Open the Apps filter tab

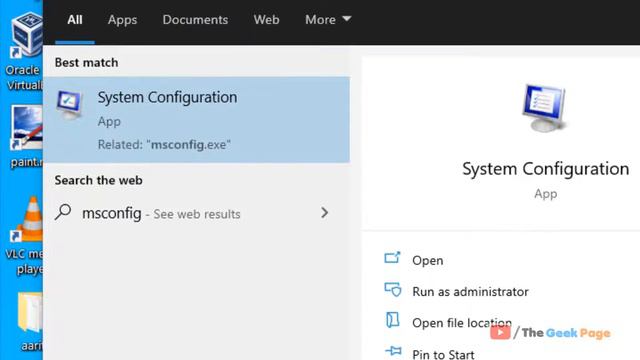(x=122, y=20)
